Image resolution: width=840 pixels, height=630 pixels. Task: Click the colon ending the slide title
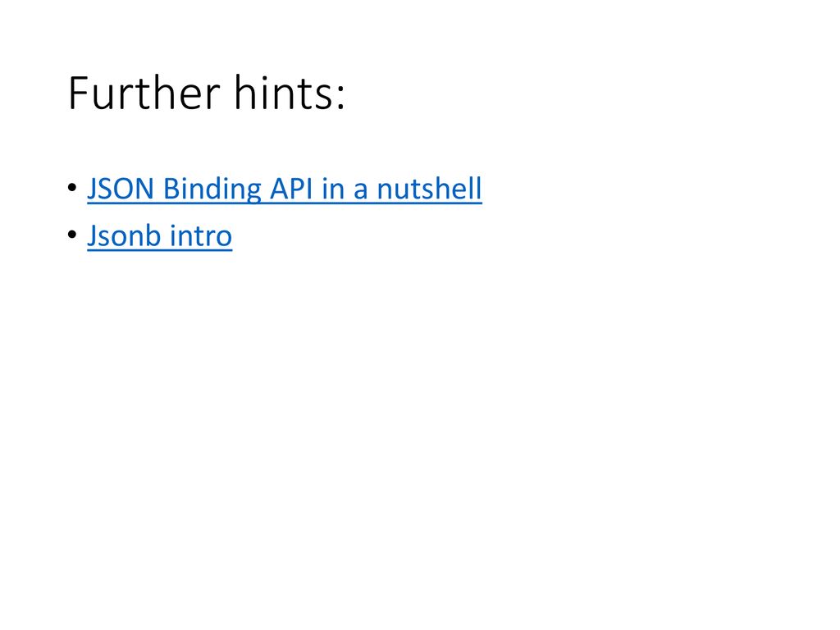point(341,98)
